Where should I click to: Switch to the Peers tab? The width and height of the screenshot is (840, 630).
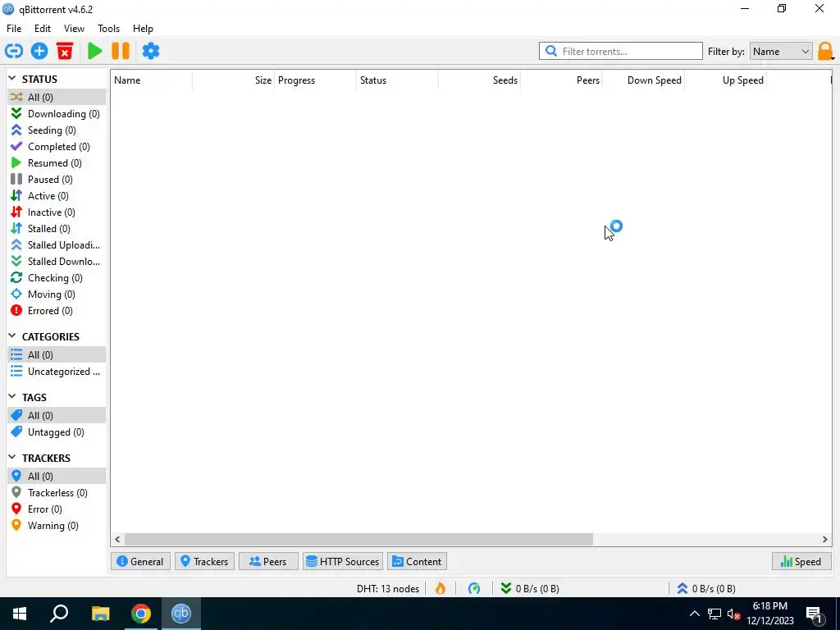click(268, 561)
